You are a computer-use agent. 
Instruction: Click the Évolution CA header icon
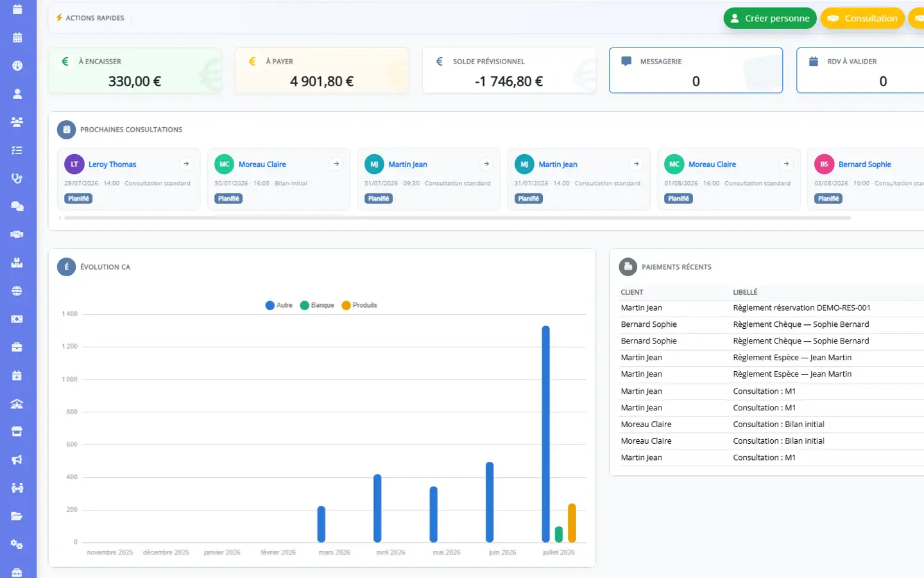click(x=66, y=267)
